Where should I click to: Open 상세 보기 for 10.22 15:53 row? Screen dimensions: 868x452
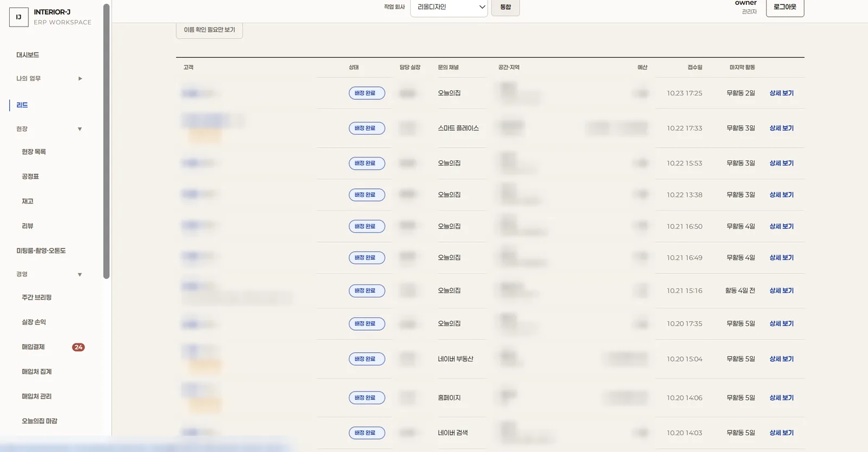[782, 163]
